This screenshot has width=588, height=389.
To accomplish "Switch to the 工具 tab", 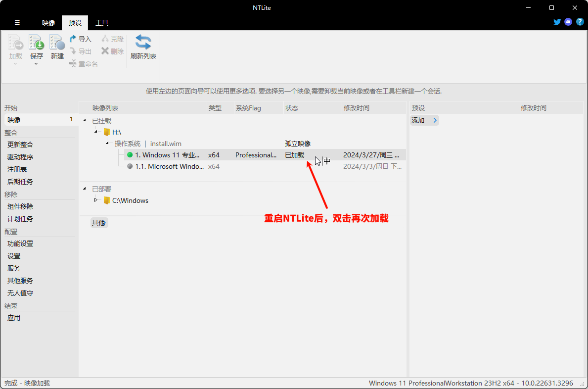I will [x=101, y=23].
